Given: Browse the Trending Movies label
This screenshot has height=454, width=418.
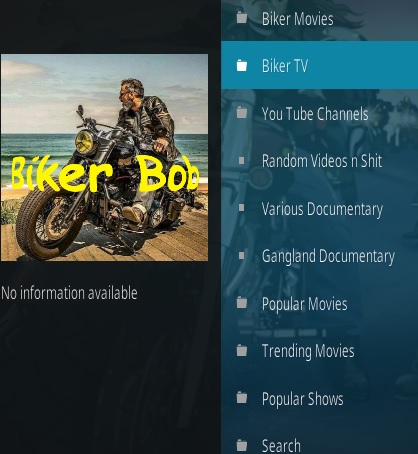Looking at the screenshot, I should pos(308,351).
